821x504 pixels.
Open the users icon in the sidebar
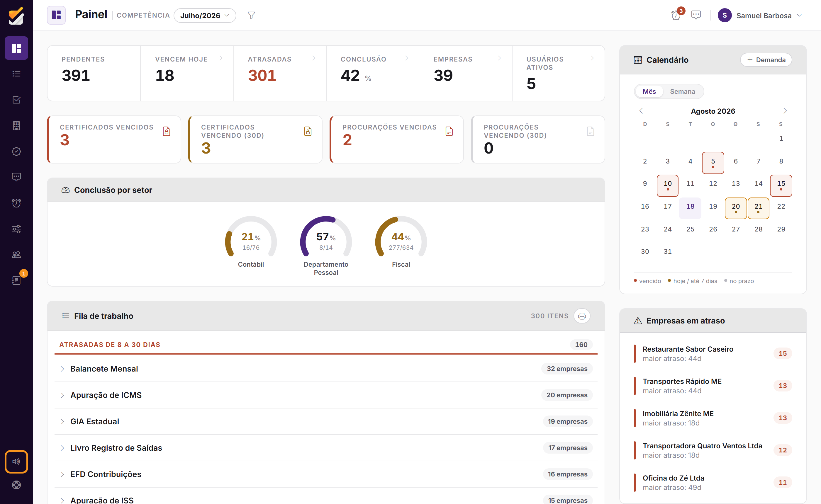tap(16, 255)
